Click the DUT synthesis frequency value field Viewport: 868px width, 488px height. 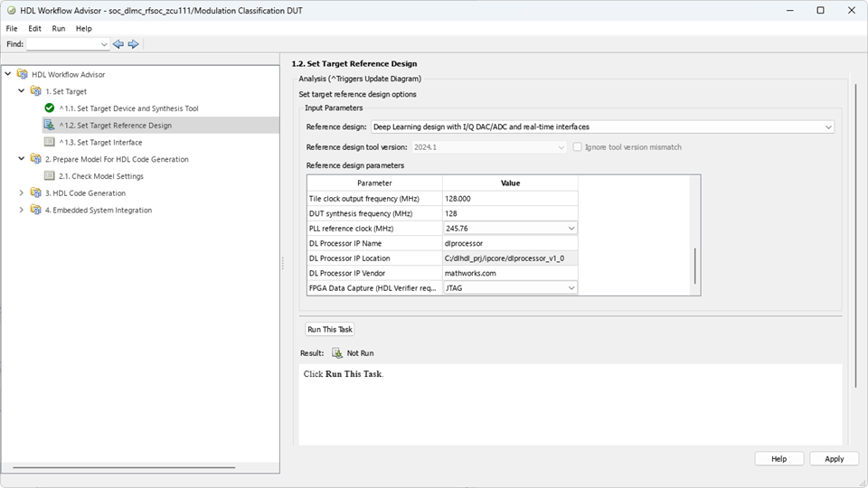(x=510, y=214)
